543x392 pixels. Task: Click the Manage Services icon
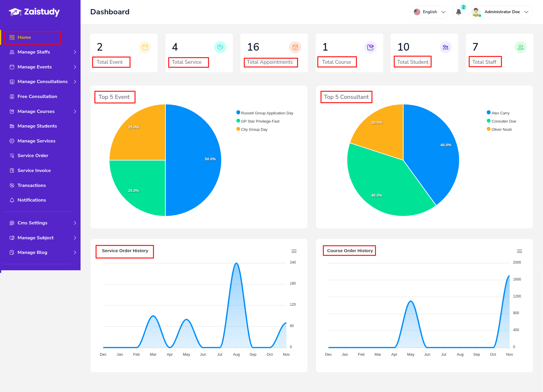click(x=12, y=141)
